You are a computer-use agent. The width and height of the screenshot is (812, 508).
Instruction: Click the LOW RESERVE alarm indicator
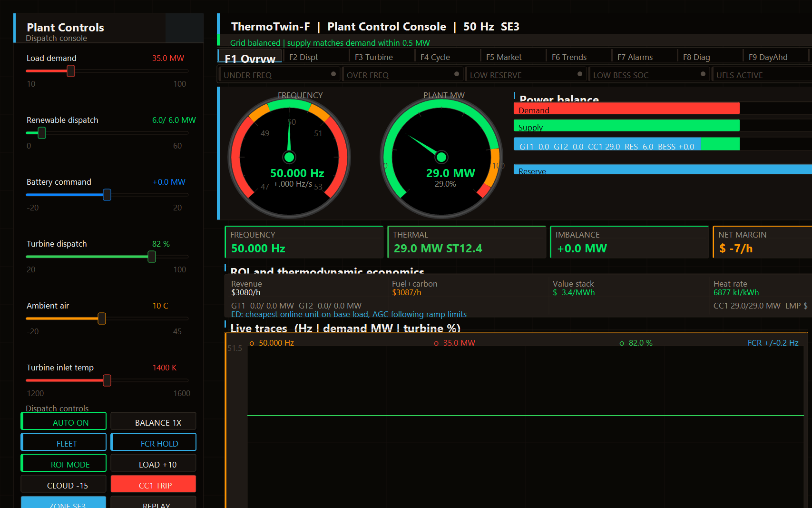pos(526,75)
